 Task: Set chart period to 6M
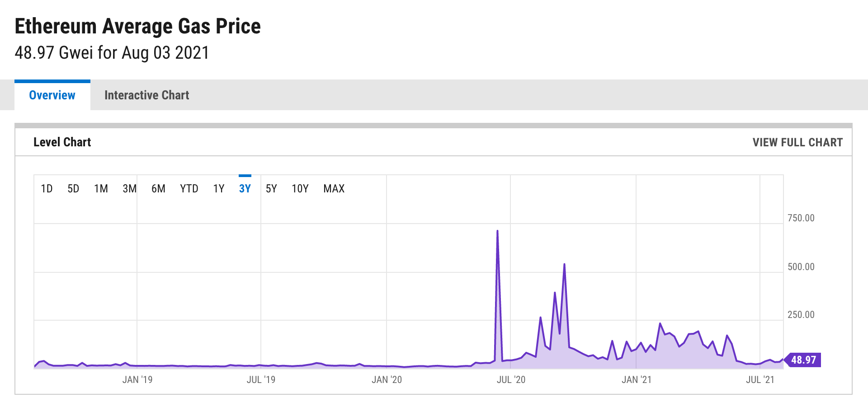click(x=158, y=189)
